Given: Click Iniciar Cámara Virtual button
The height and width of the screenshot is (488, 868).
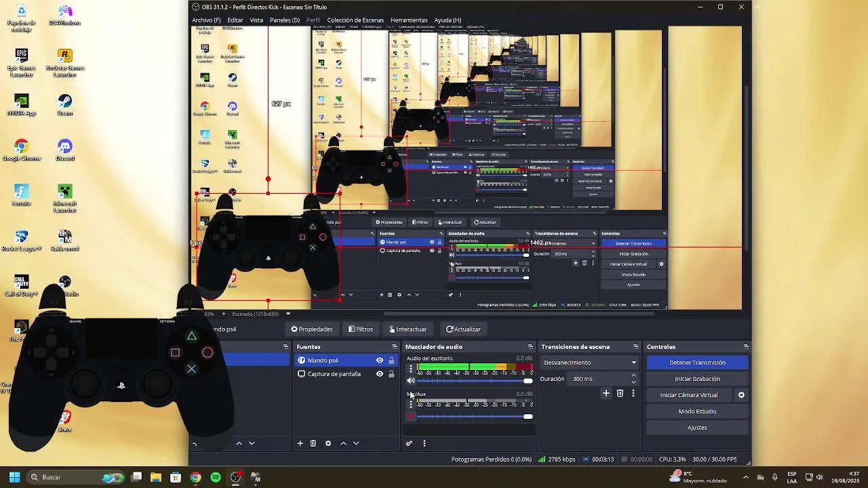Looking at the screenshot, I should (689, 395).
